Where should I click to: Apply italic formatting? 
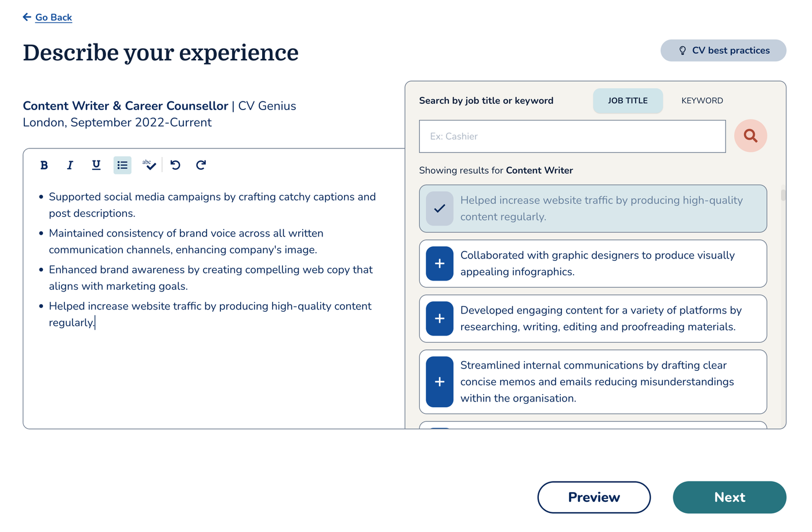click(x=70, y=165)
